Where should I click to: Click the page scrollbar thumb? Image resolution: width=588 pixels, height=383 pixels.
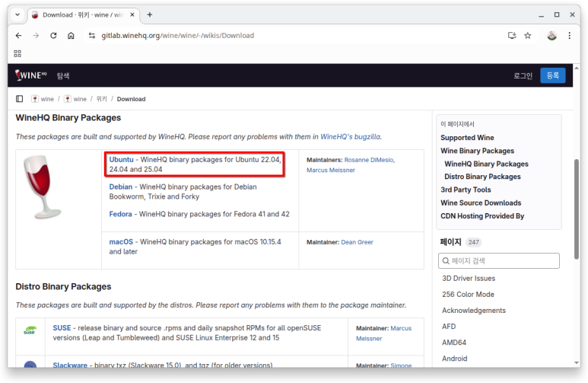pos(577,209)
